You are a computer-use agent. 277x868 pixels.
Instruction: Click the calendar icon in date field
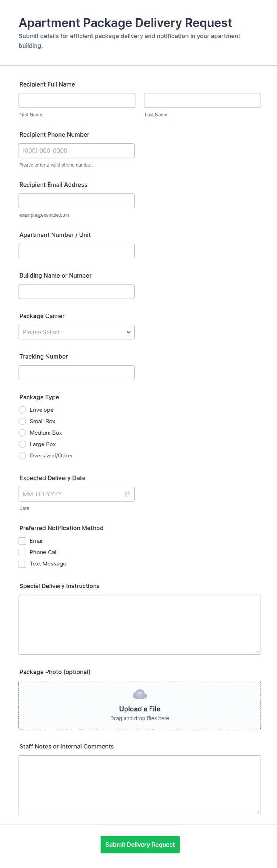(x=127, y=494)
